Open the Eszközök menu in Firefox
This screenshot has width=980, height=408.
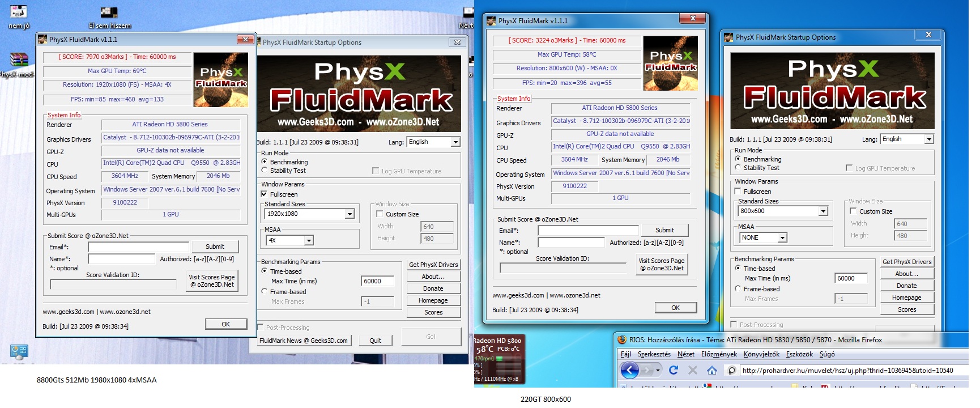tap(799, 354)
